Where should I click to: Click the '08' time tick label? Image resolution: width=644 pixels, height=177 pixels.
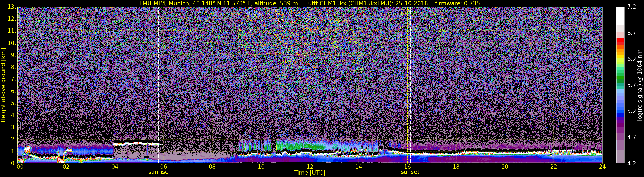tap(212, 167)
